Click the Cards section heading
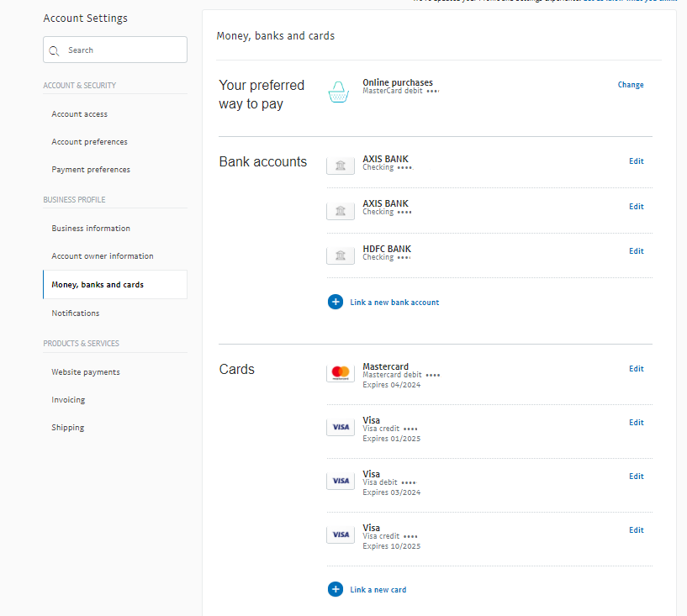Image resolution: width=687 pixels, height=616 pixels. coord(236,369)
